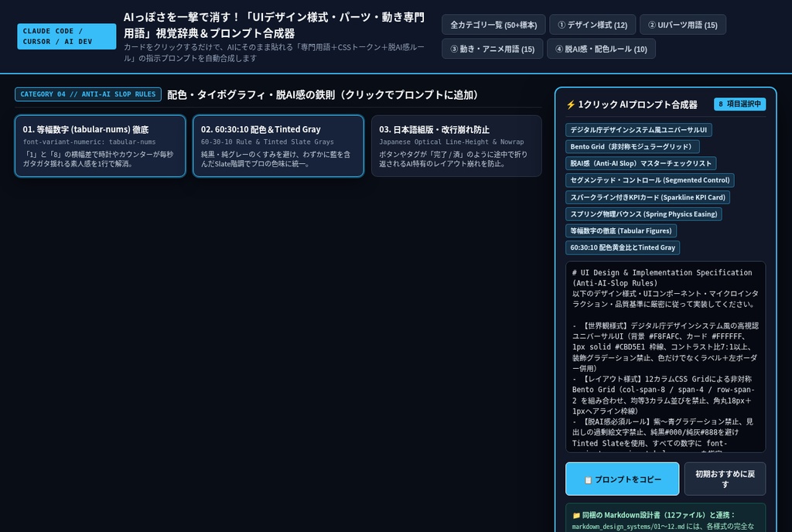This screenshot has height=532, width=792.
Task: Add the 03. 日本語組版・改行崩れ防止 card
Action: (x=456, y=146)
